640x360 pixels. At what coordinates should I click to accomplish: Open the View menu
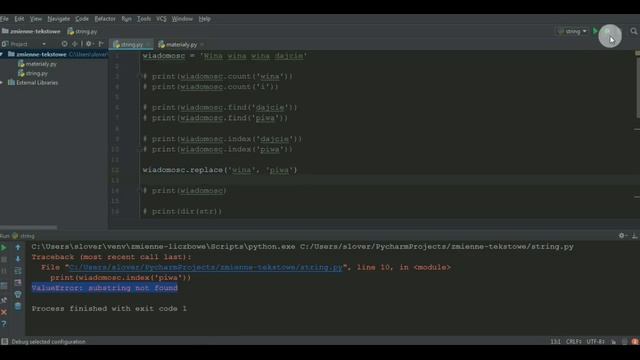coord(36,19)
